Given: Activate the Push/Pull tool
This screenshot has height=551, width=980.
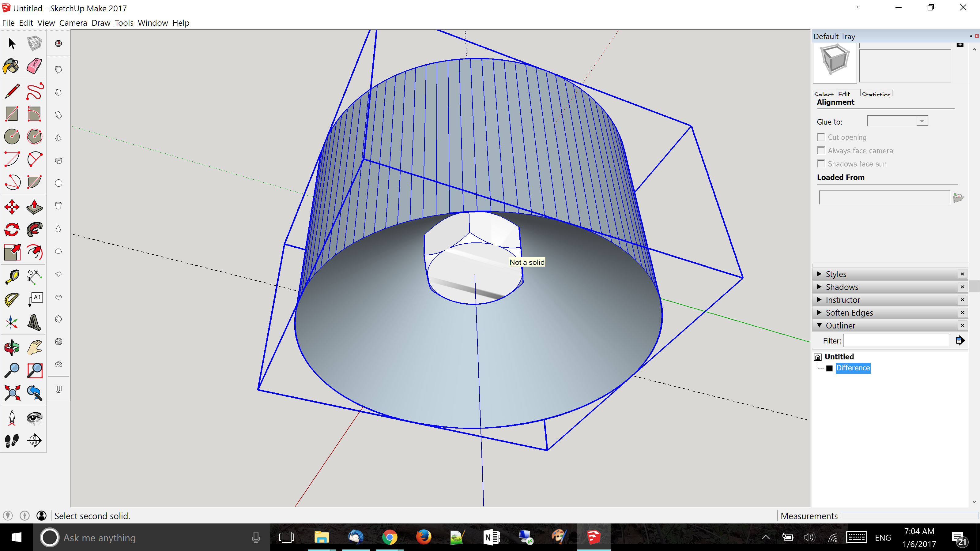Looking at the screenshot, I should point(34,207).
